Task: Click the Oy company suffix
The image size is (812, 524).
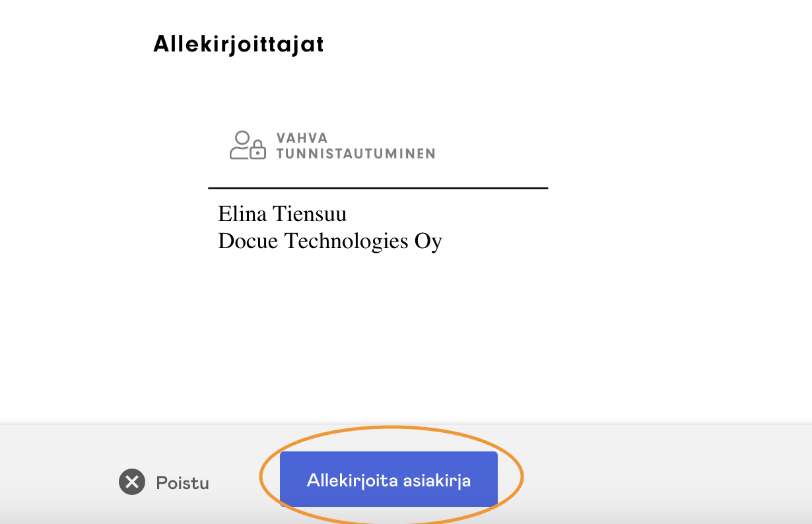Action: click(x=428, y=242)
